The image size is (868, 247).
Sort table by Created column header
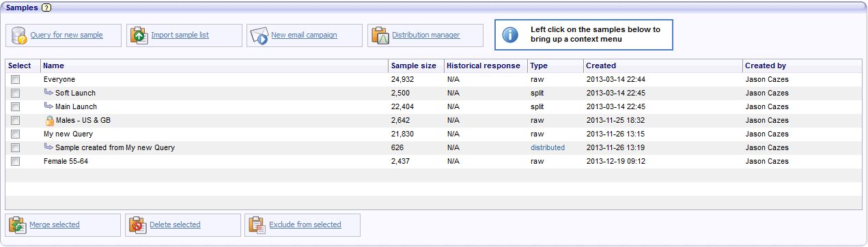point(601,66)
